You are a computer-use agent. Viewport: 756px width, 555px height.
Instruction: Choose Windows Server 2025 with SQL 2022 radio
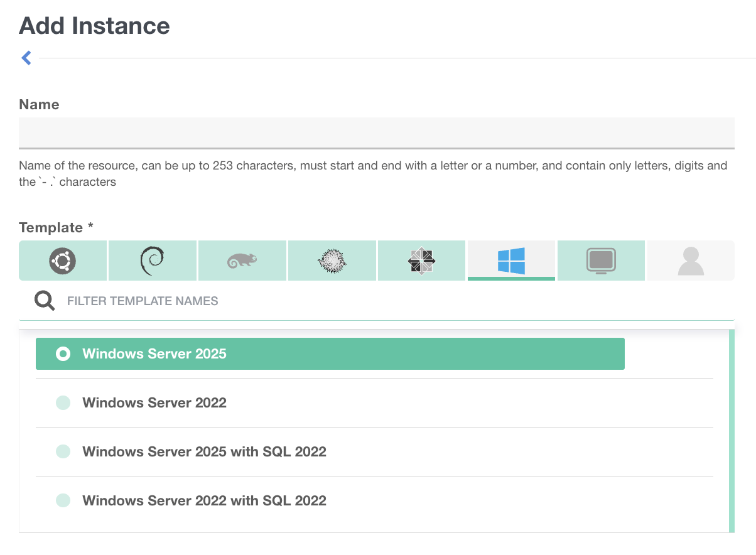pos(63,451)
